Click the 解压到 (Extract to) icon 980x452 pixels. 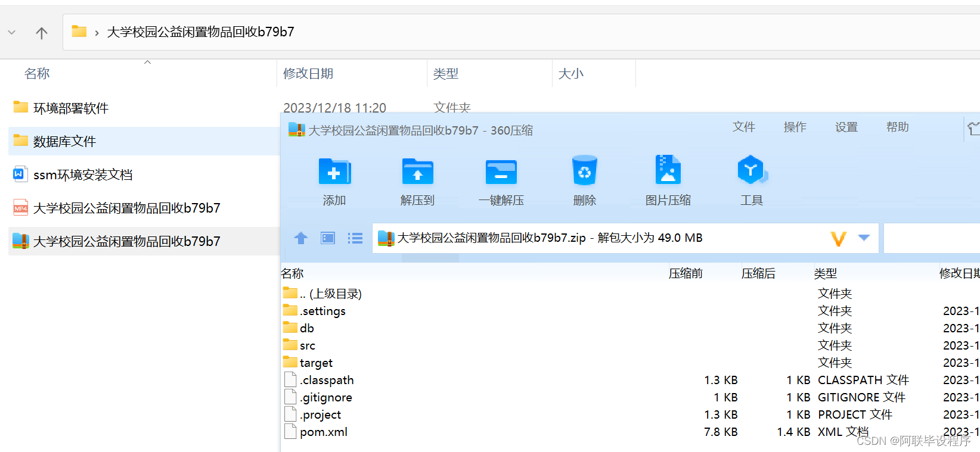[x=417, y=172]
